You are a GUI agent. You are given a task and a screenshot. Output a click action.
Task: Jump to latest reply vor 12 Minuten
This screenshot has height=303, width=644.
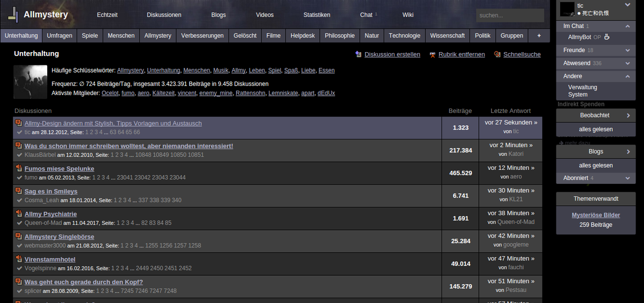511,168
